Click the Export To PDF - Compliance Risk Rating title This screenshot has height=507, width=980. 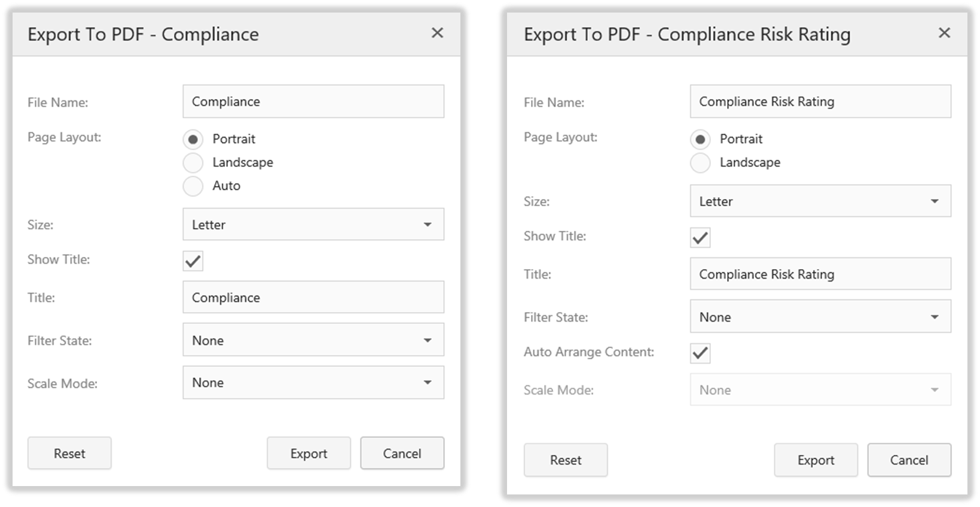(x=687, y=35)
